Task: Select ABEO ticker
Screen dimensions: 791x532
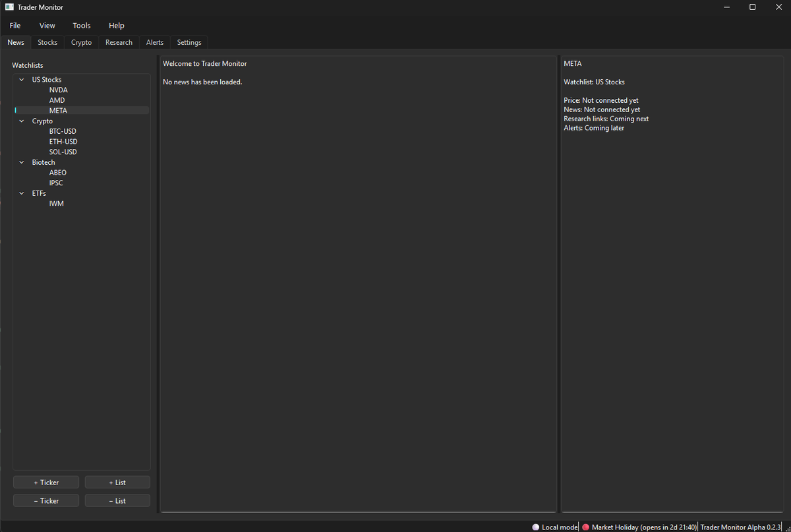Action: point(58,173)
